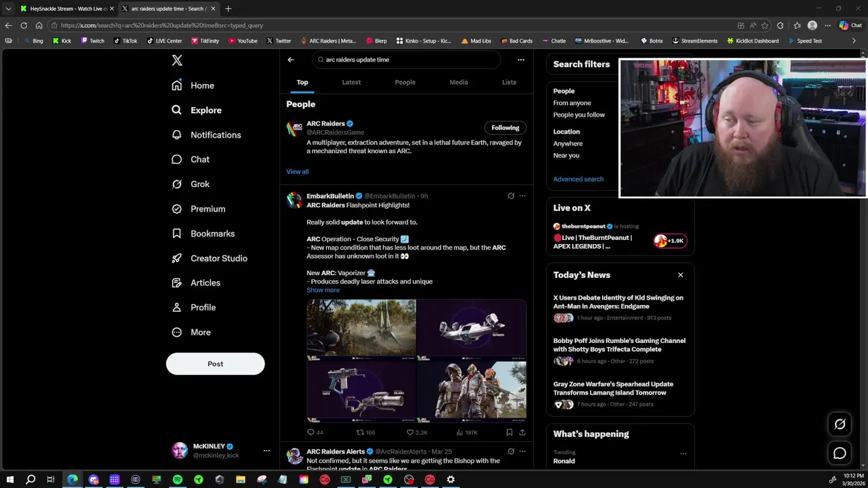Open Grok in X sidebar

click(x=191, y=184)
